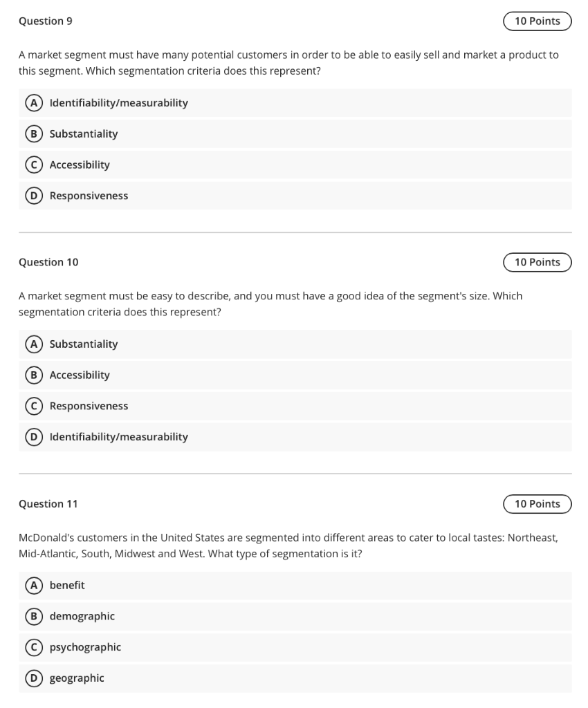
Task: Click the Question 10 heading label
Action: 48,262
